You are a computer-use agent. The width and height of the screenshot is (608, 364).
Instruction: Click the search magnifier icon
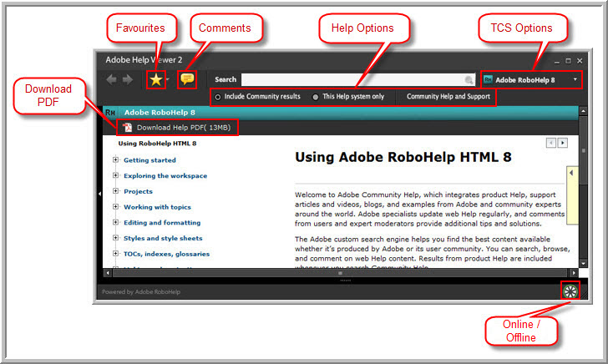click(x=469, y=80)
